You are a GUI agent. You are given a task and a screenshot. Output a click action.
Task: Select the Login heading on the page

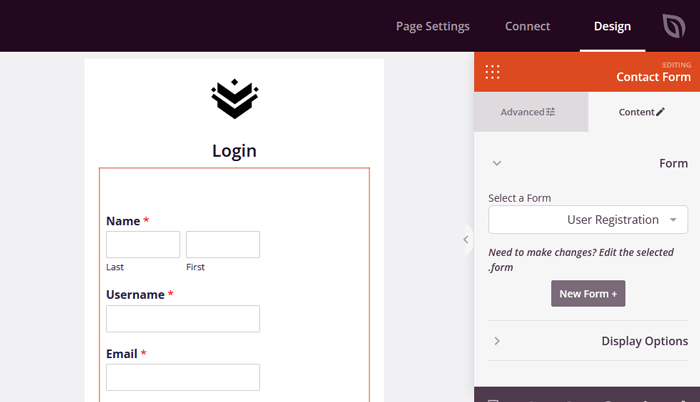click(x=234, y=151)
